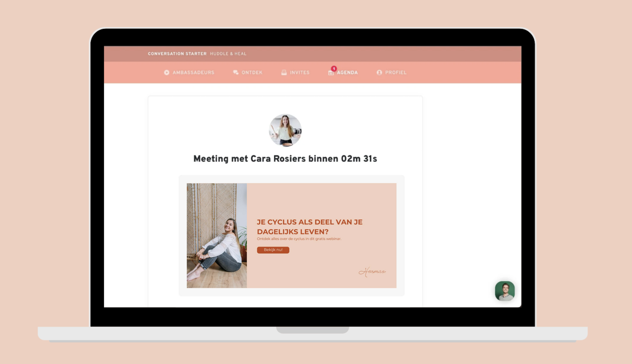
Task: Click the calendar icon beside Agenda
Action: [x=331, y=73]
